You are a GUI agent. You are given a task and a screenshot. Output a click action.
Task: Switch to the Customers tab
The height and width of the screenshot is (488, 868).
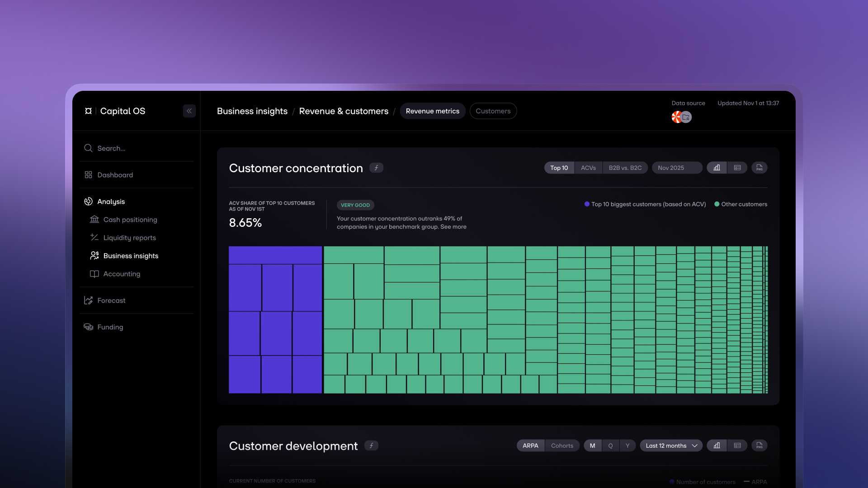click(493, 111)
